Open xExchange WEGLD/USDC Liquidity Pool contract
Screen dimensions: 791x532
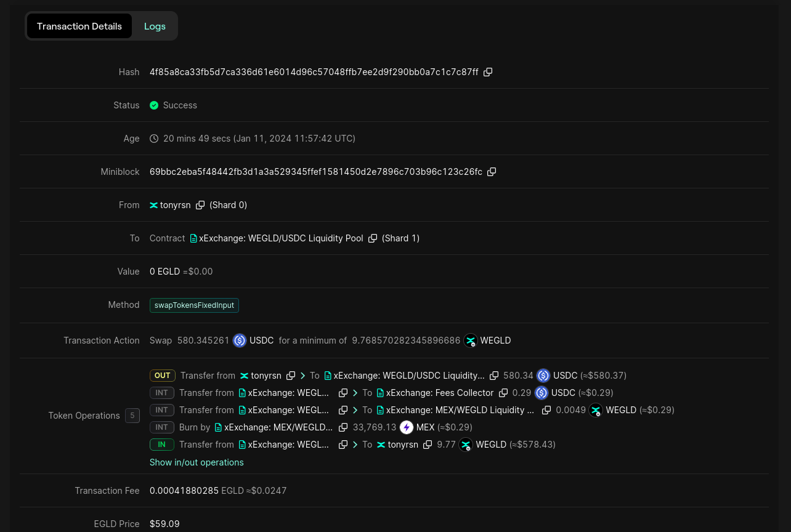[x=281, y=238]
